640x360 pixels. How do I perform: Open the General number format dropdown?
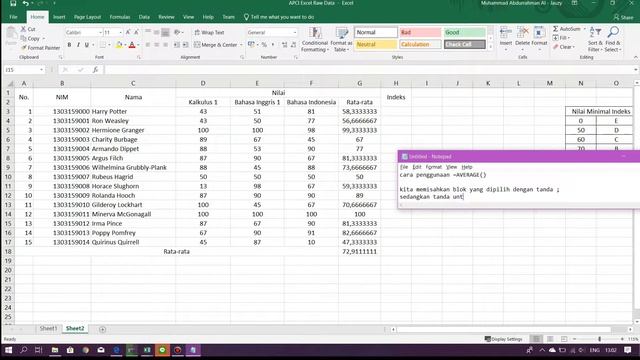point(295,32)
